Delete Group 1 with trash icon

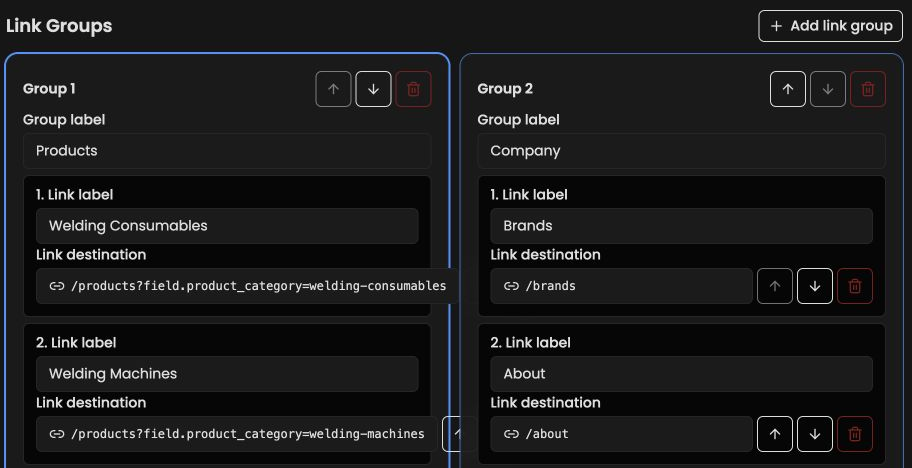[x=414, y=89]
